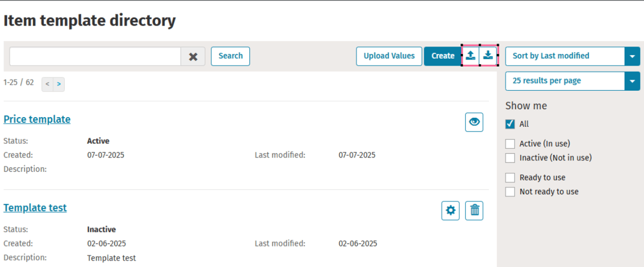Go to next results page arrow
Viewport: 644px width, 267px height.
59,84
